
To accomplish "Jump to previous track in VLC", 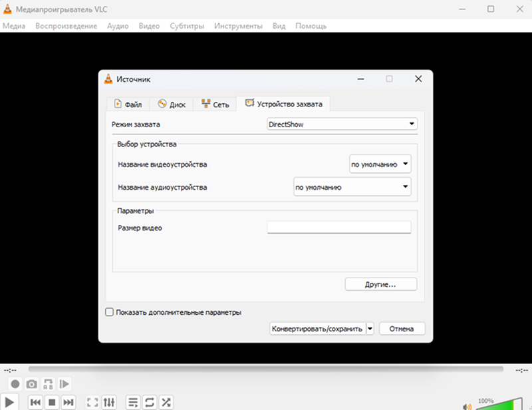I will (35, 403).
